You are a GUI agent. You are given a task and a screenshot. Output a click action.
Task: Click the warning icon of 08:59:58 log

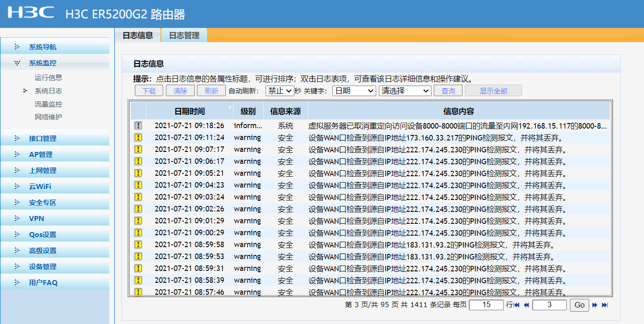point(138,244)
